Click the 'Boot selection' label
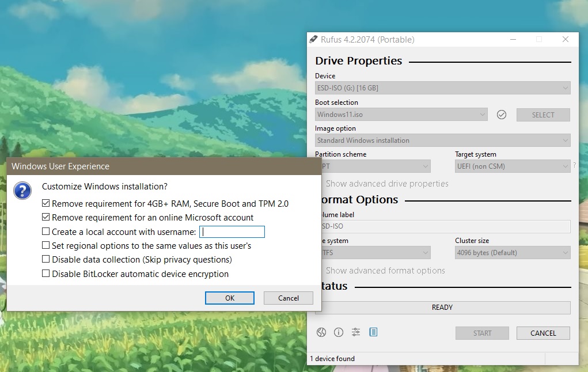The width and height of the screenshot is (588, 372). point(336,103)
